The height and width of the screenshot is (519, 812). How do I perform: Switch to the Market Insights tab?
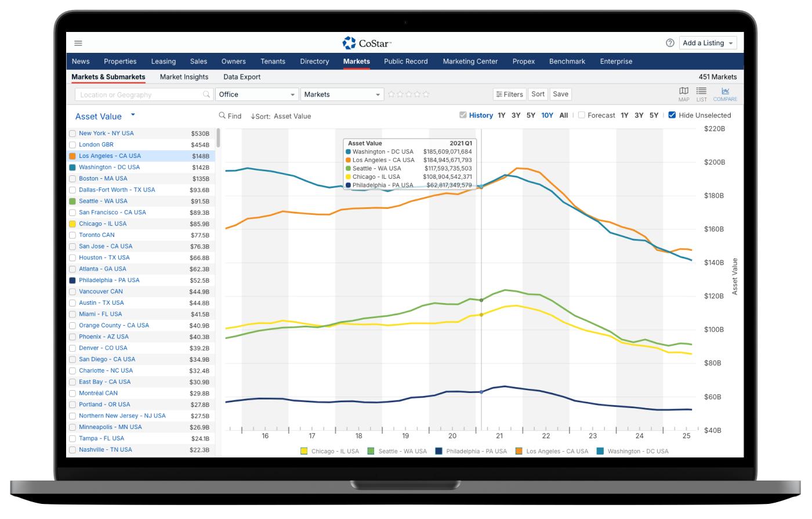[184, 77]
